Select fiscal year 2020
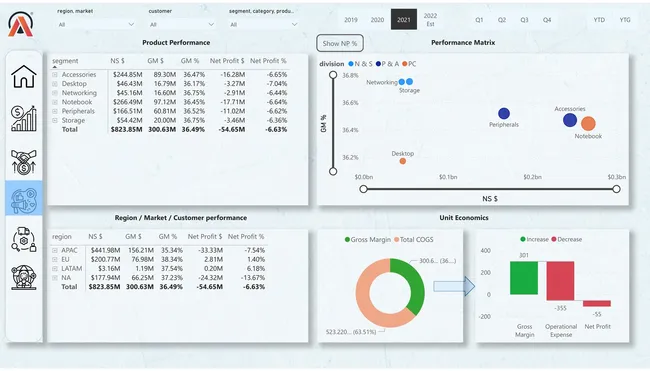Image resolution: width=650 pixels, height=371 pixels. 377,19
